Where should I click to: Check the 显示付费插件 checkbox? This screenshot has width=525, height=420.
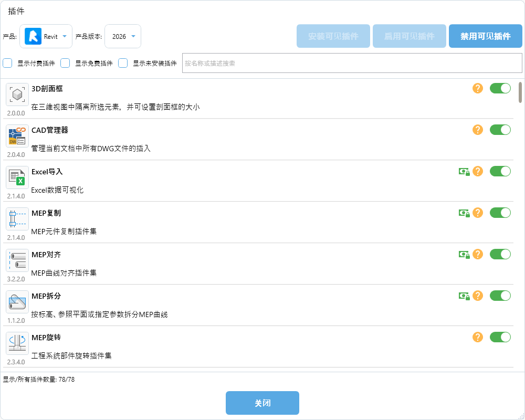tap(7, 63)
